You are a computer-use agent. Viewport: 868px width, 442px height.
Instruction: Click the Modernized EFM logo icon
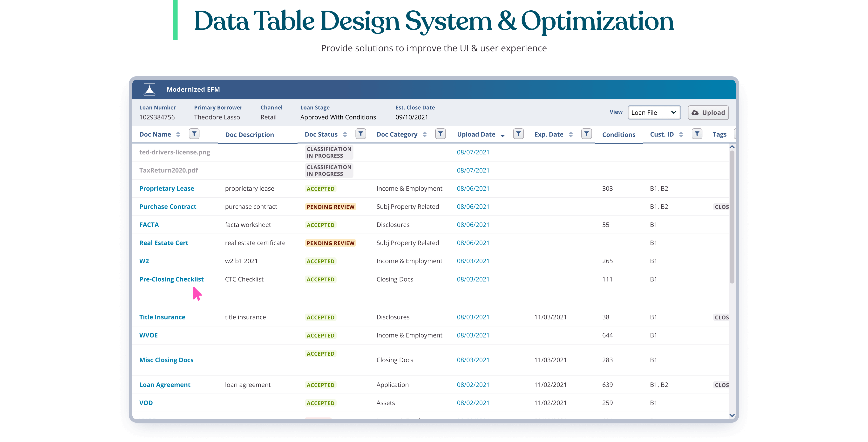(x=149, y=89)
